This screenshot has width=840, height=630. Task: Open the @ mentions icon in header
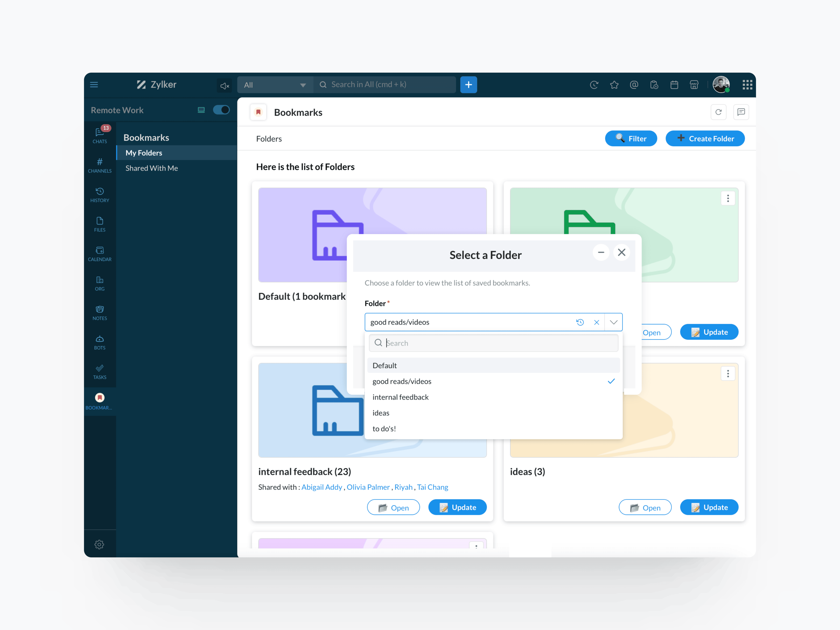pyautogui.click(x=634, y=85)
